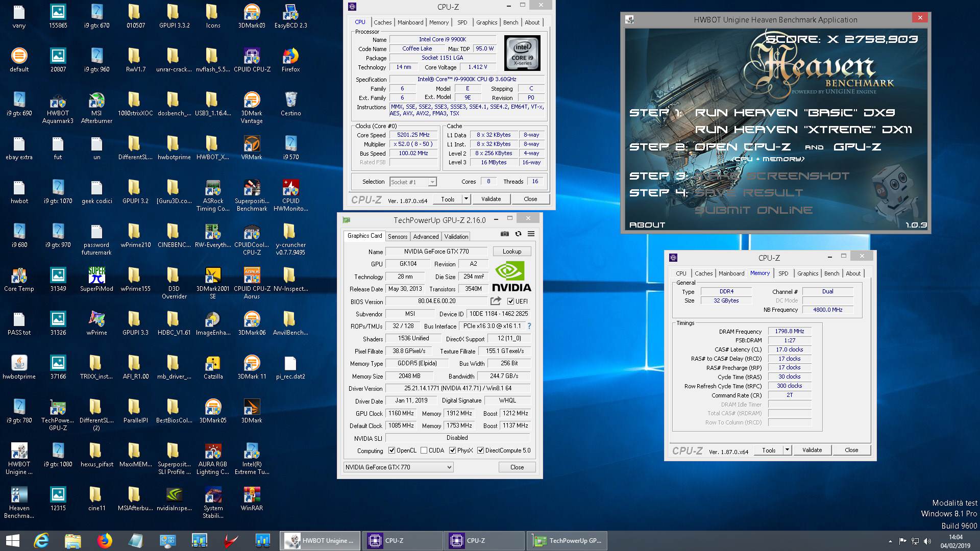Open WinRAR desktop icon

pyautogui.click(x=252, y=498)
